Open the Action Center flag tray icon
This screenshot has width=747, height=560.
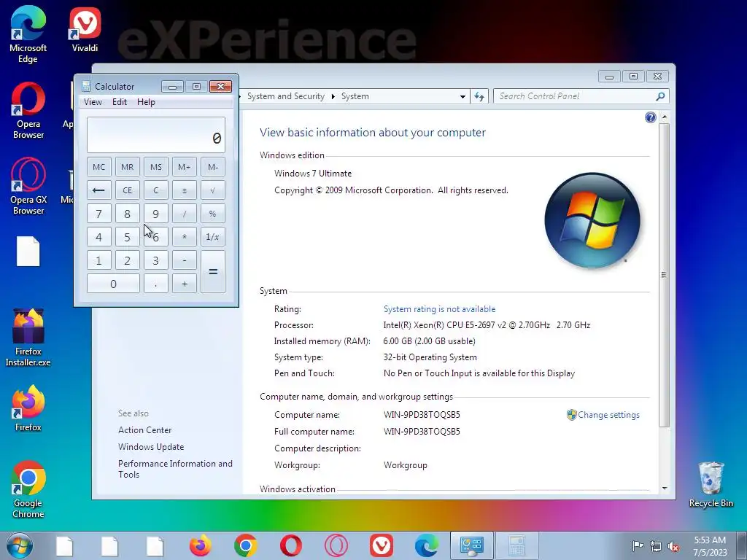tap(638, 545)
